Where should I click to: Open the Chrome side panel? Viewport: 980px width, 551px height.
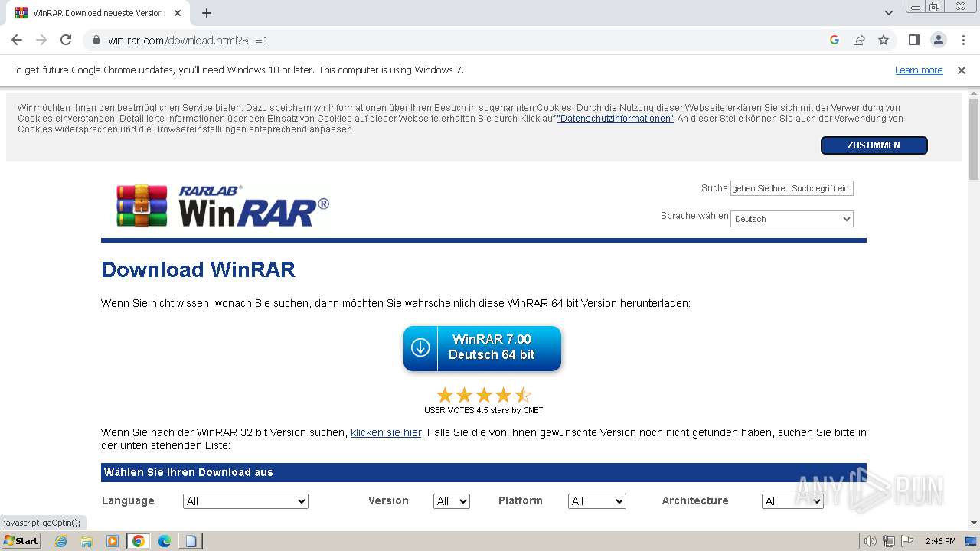[914, 40]
